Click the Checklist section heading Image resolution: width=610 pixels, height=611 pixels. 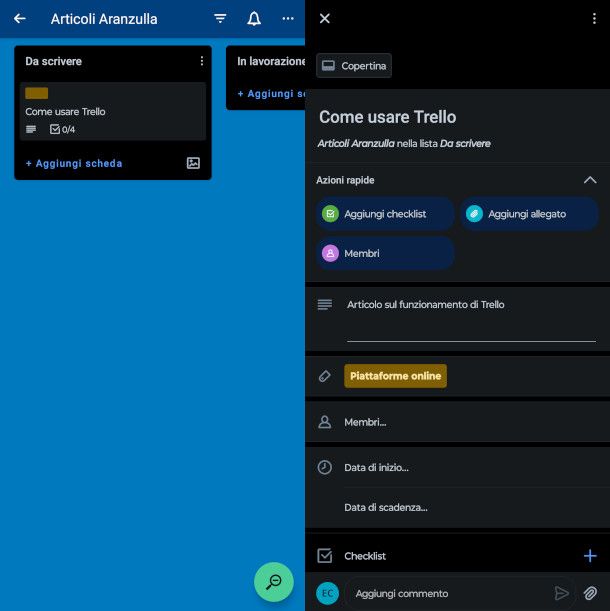(365, 556)
